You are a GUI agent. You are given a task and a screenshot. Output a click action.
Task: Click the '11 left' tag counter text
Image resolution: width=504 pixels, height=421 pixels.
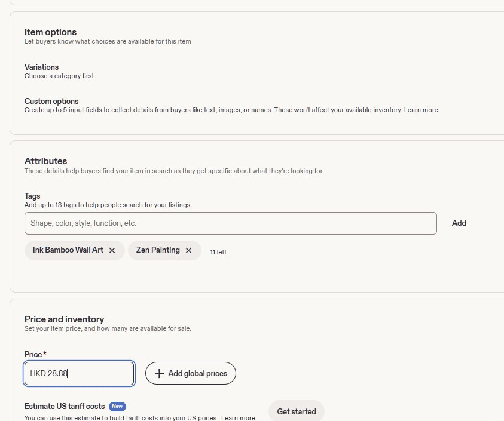point(218,252)
